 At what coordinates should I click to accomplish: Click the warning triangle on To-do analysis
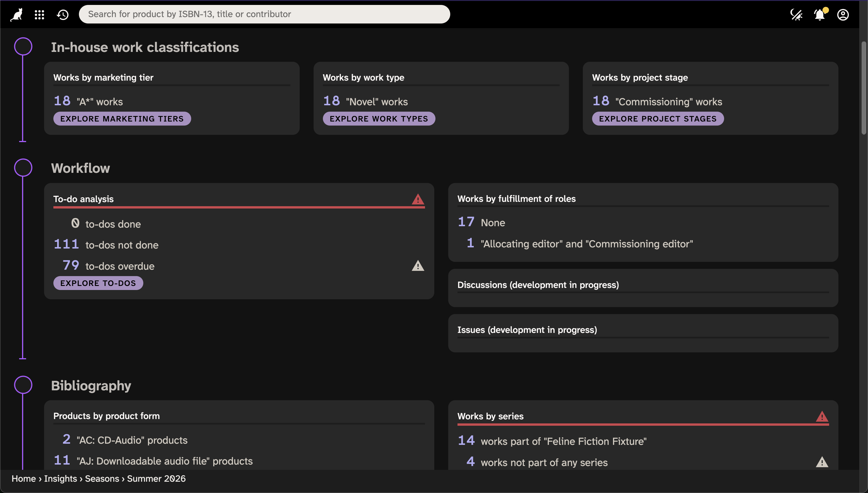[418, 200]
